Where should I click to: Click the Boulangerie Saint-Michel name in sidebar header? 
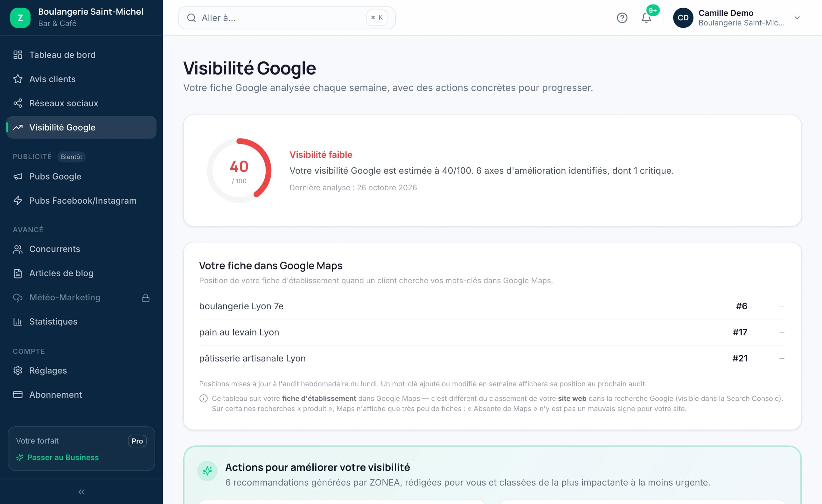click(91, 12)
